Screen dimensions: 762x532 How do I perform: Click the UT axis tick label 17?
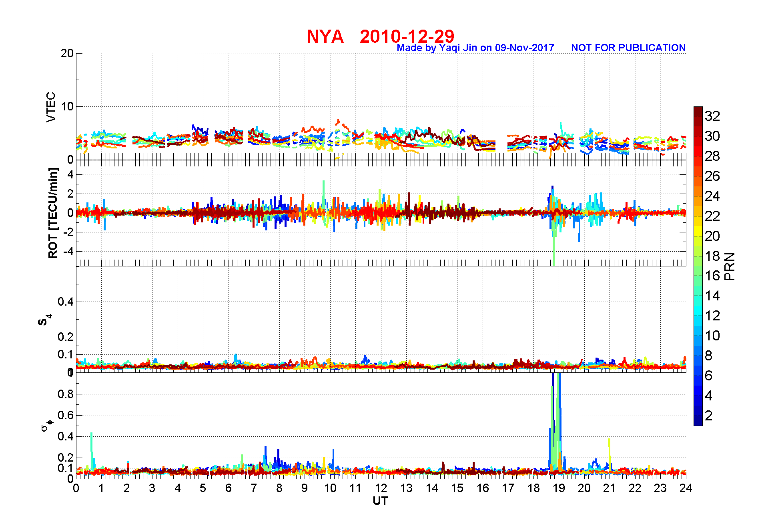coord(508,488)
